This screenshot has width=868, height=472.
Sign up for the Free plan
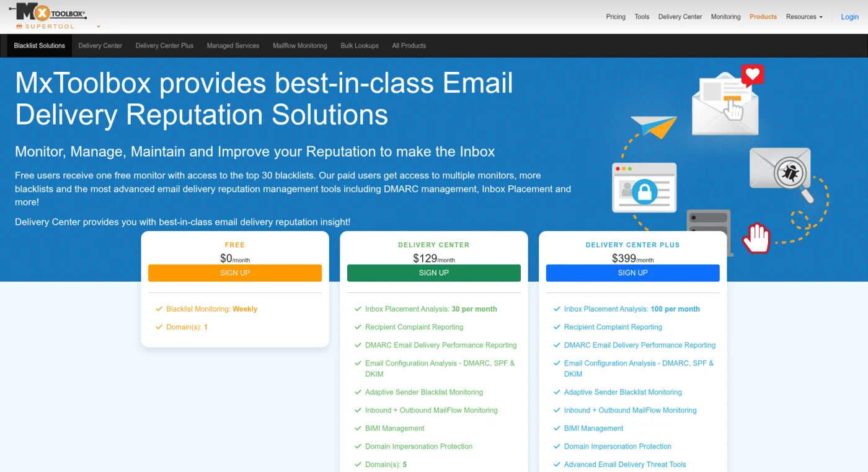(235, 273)
